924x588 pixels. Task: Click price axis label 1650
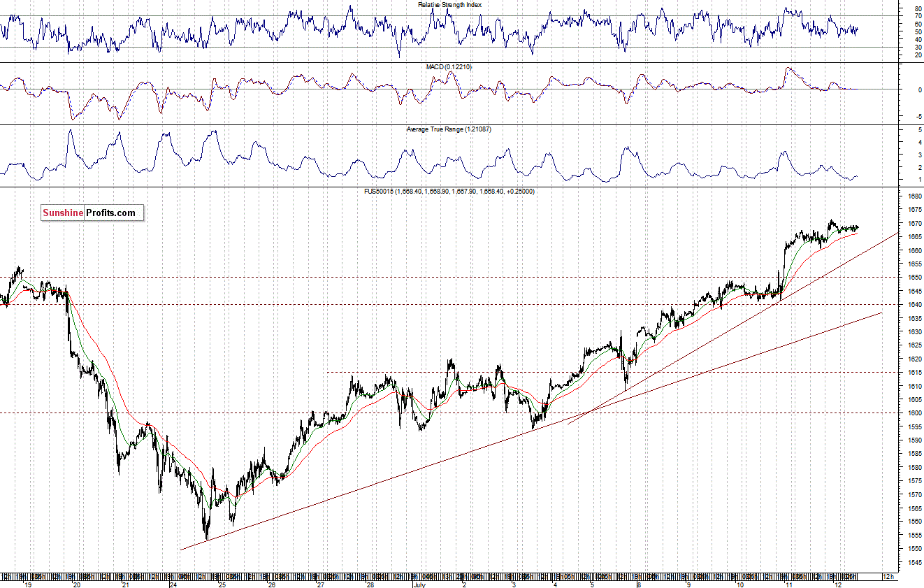point(914,278)
